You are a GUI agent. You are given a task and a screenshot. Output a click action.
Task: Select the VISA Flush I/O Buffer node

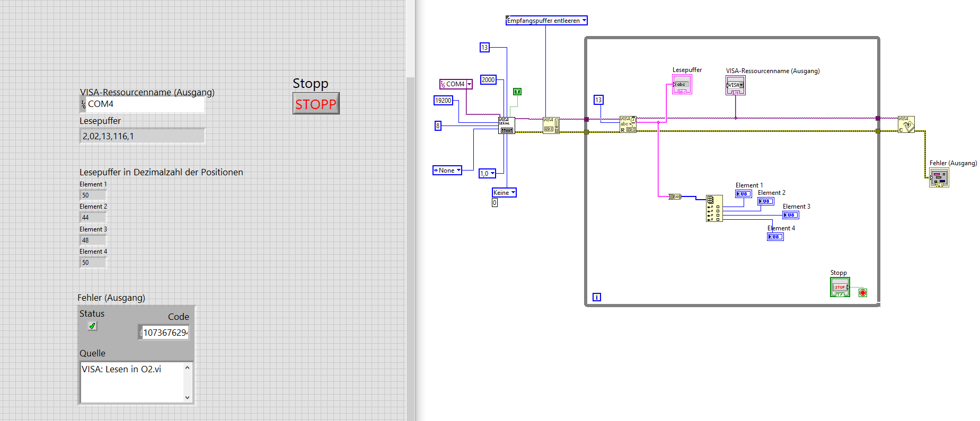click(x=551, y=126)
